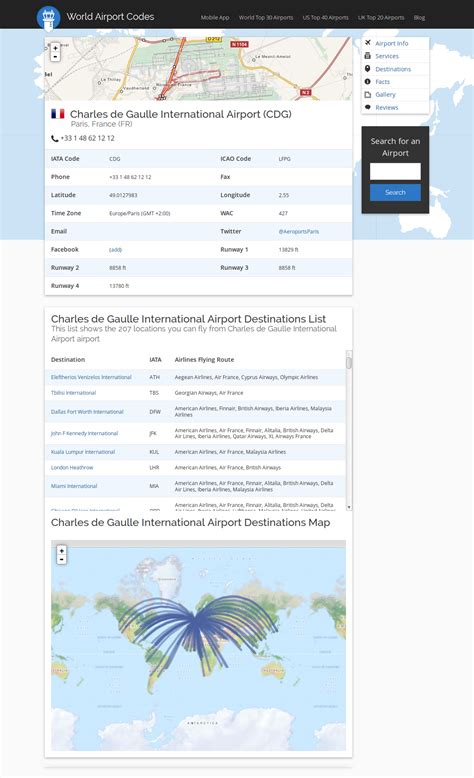Image resolution: width=474 pixels, height=778 pixels.
Task: Click the phone icon beside +33 number
Action: tap(55, 138)
